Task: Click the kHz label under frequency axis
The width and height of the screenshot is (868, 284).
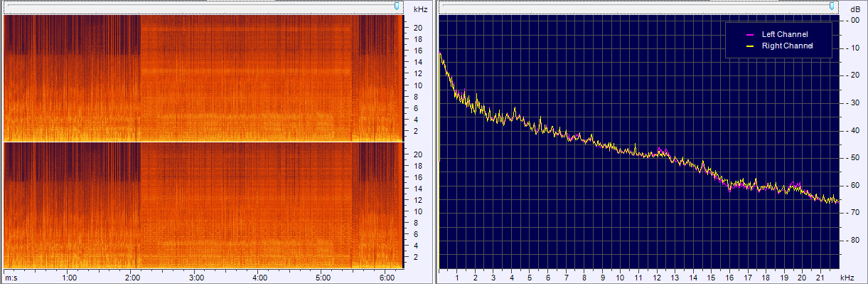Action: (847, 277)
